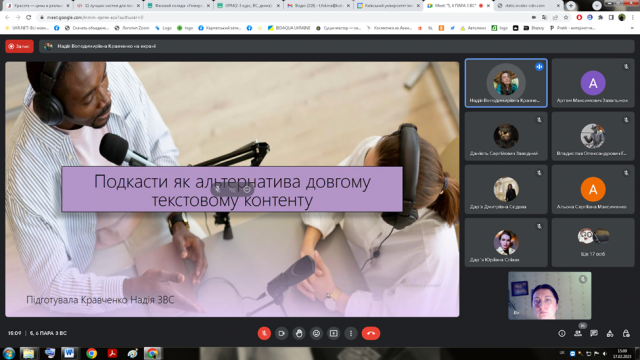Image resolution: width=640 pixels, height=360 pixels.
Task: Open the new browser tab plus button
Action: (571, 6)
